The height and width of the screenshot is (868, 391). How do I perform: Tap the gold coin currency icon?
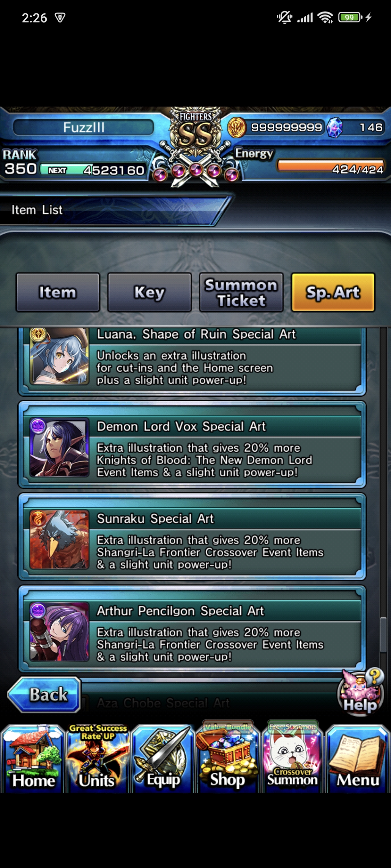click(x=237, y=127)
